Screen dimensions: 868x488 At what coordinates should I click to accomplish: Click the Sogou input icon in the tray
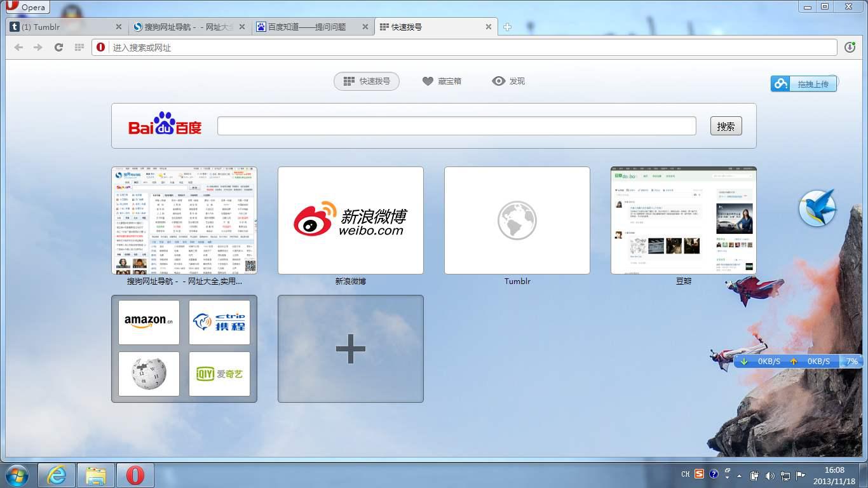click(x=699, y=474)
